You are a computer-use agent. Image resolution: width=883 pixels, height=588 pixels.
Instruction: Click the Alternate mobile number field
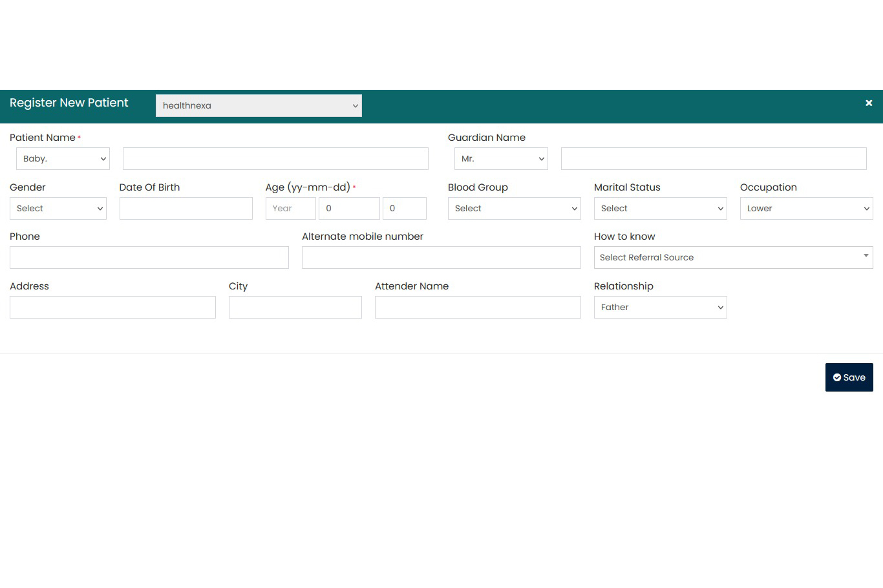click(x=441, y=257)
